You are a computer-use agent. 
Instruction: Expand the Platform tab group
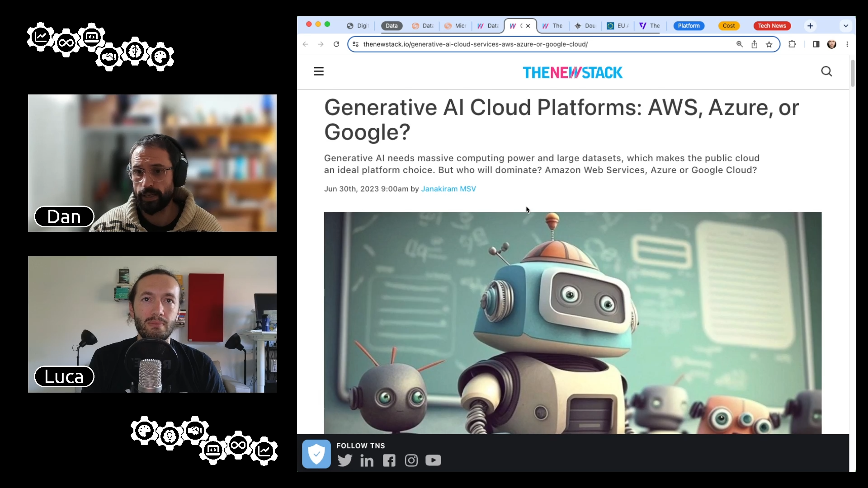pyautogui.click(x=689, y=26)
